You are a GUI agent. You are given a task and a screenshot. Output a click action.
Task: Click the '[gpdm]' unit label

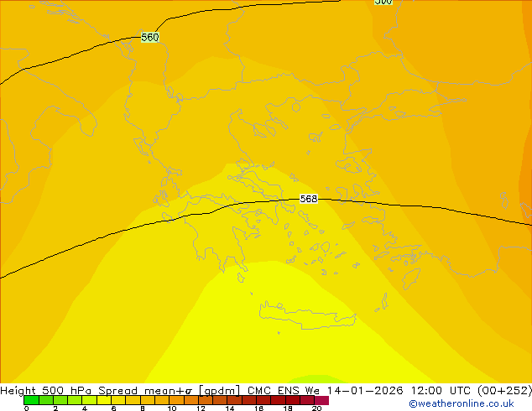(x=220, y=391)
